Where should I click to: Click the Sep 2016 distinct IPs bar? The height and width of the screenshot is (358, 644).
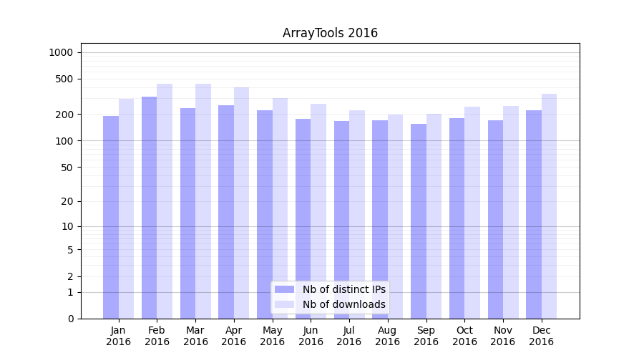(419, 221)
